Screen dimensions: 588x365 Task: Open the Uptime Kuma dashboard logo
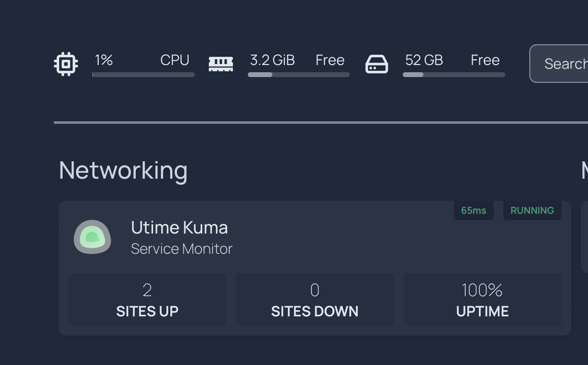pos(92,237)
